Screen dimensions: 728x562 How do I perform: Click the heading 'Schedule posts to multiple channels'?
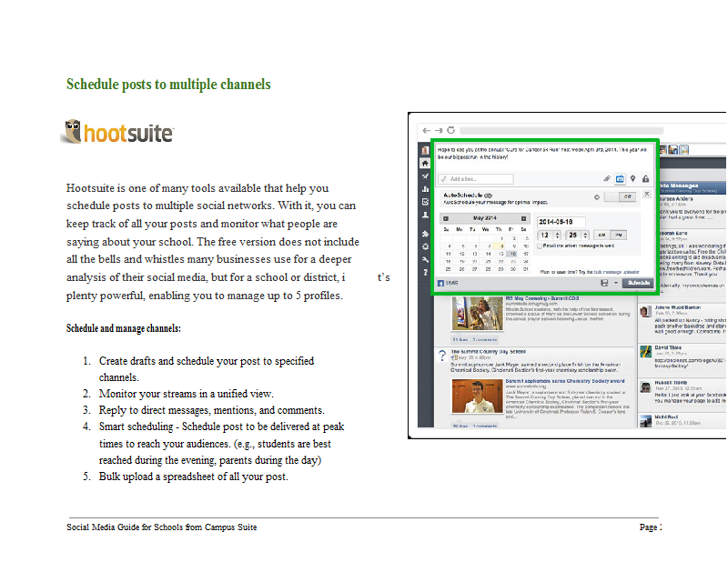168,85
